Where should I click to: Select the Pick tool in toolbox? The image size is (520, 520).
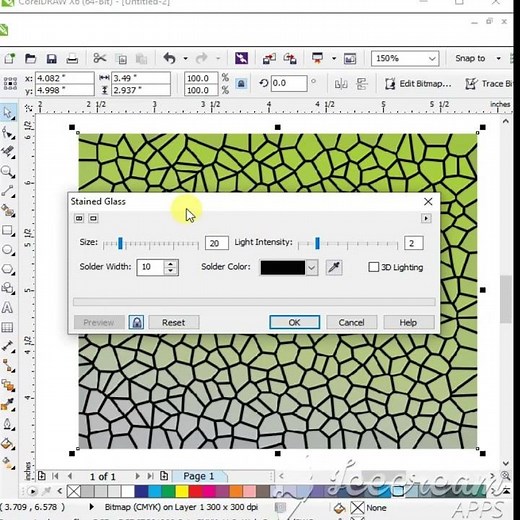7,113
